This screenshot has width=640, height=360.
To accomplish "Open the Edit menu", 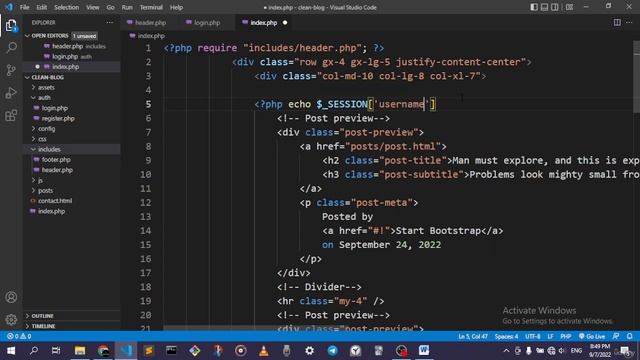I will [x=42, y=7].
